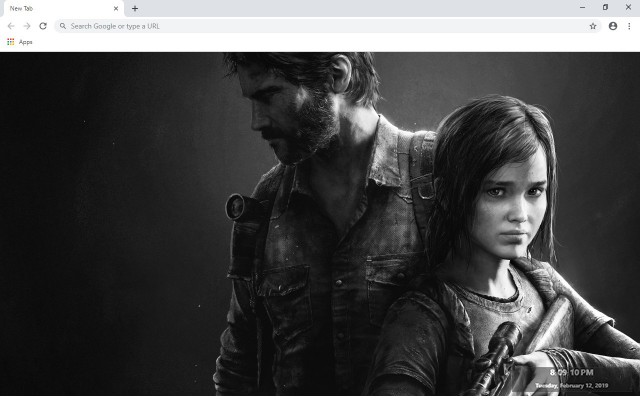
Task: Open a new tab with the plus button
Action: tap(135, 8)
